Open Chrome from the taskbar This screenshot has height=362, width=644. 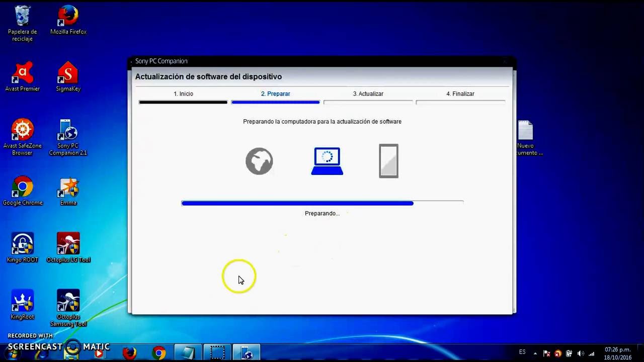click(159, 353)
